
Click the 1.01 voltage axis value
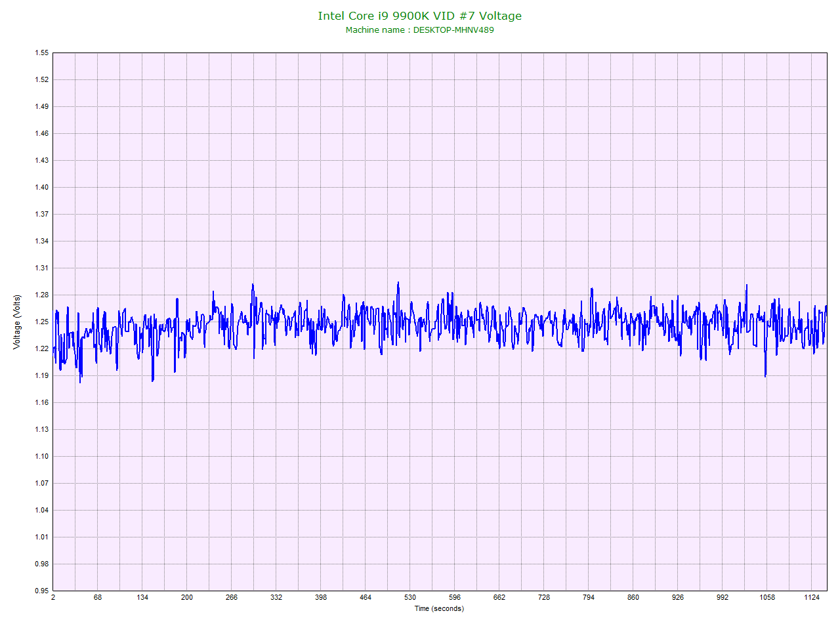click(42, 537)
